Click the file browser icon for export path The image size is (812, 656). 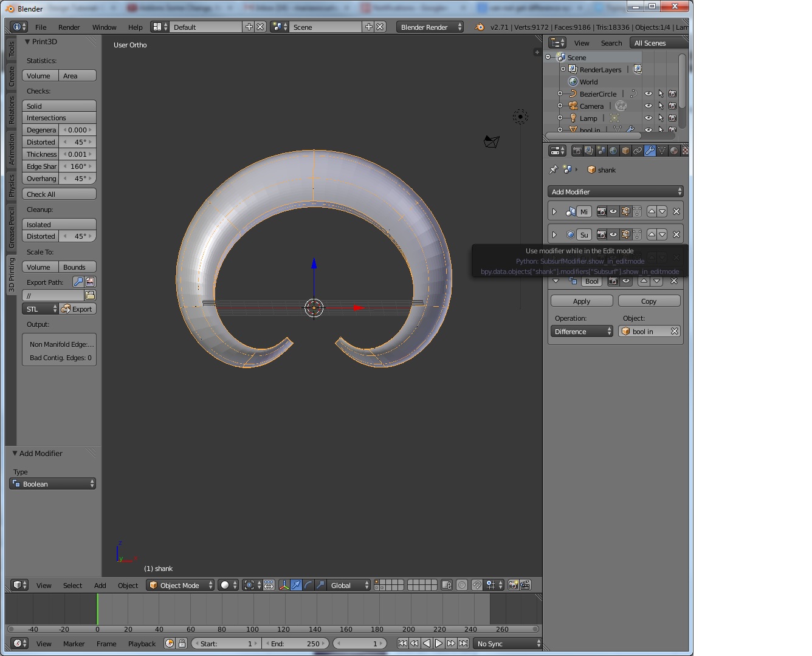coord(90,295)
